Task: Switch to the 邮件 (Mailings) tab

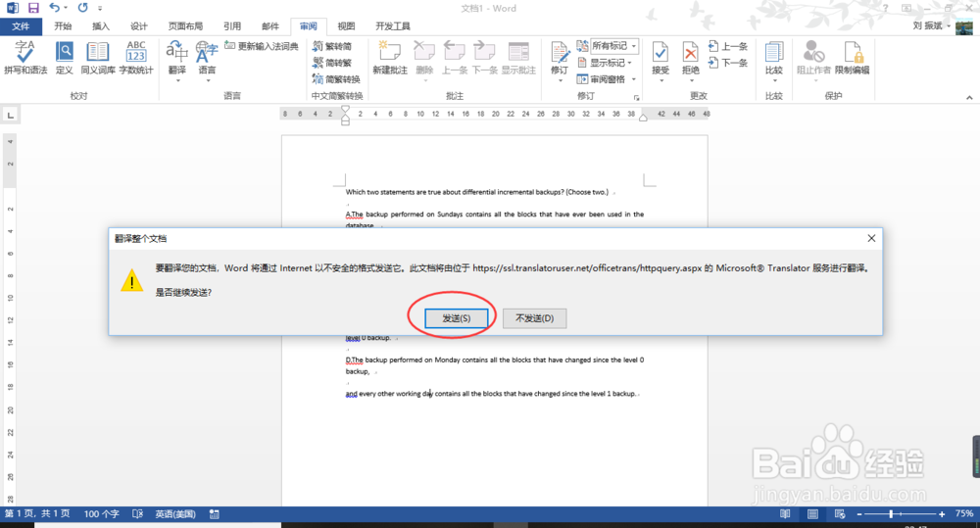Action: click(270, 26)
